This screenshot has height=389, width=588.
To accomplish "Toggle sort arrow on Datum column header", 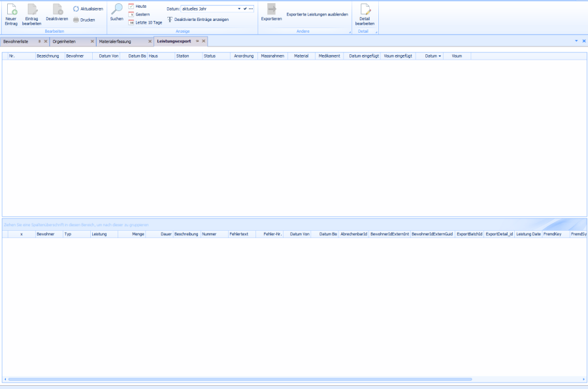I will (x=440, y=56).
